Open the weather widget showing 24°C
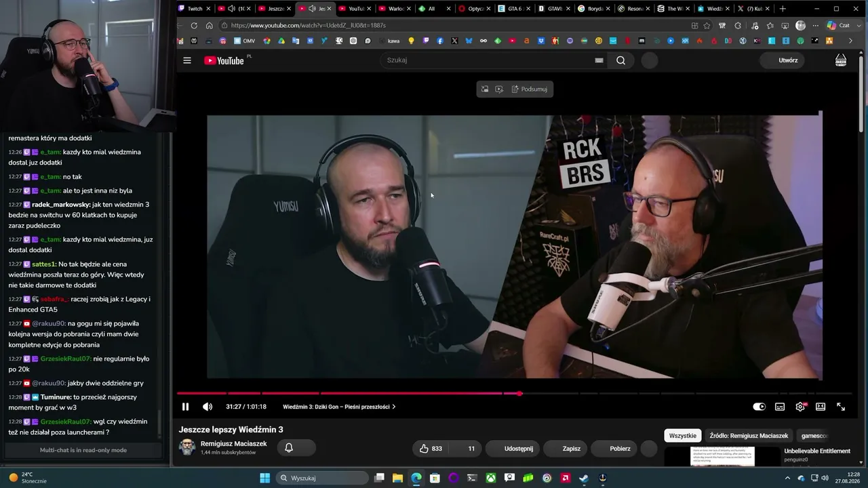 27,478
